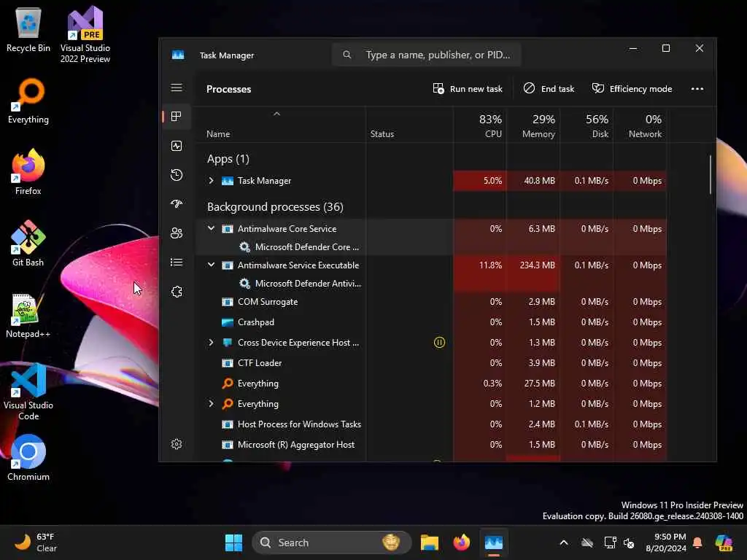Open the clock showing 9:50 PM
The width and height of the screenshot is (747, 560).
pyautogui.click(x=665, y=542)
